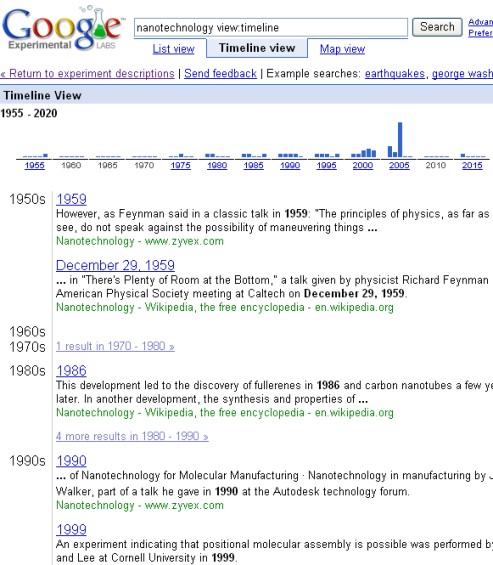The image size is (493, 565).
Task: Switch to List view tab
Action: (x=173, y=49)
